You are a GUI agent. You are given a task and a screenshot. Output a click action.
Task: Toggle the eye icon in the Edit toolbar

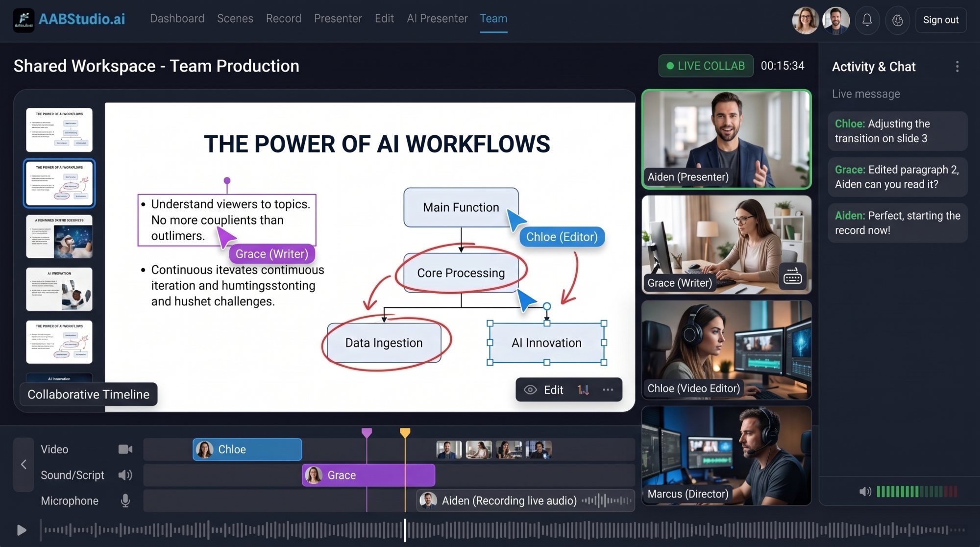pos(530,390)
